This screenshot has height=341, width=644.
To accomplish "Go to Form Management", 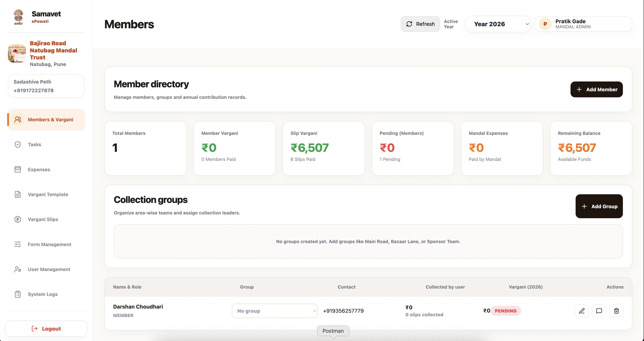I will (46, 244).
